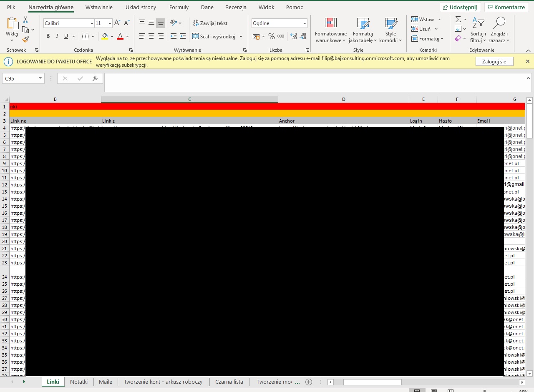Switch to the Czarna lista sheet tab
The height and width of the screenshot is (392, 534).
point(229,382)
